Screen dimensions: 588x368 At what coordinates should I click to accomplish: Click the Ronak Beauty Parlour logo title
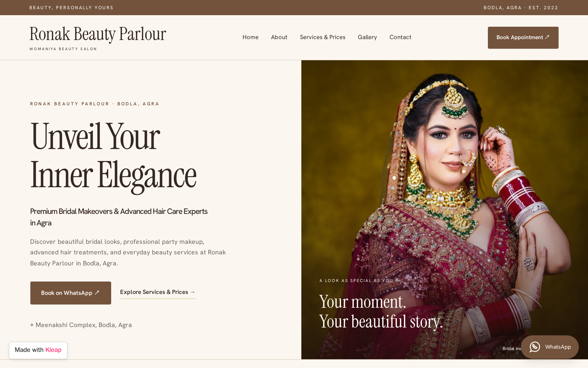98,34
